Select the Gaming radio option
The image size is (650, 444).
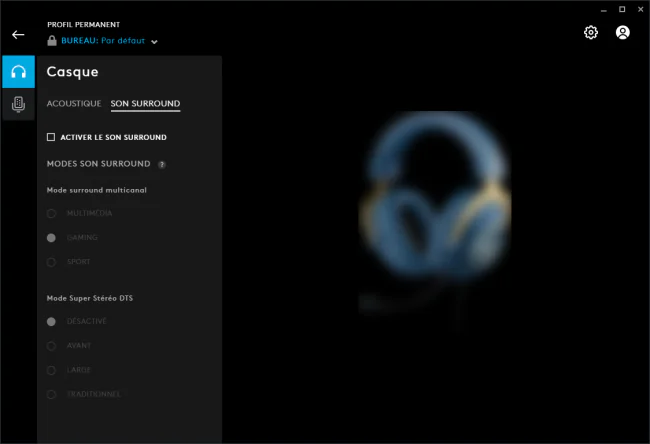51,238
